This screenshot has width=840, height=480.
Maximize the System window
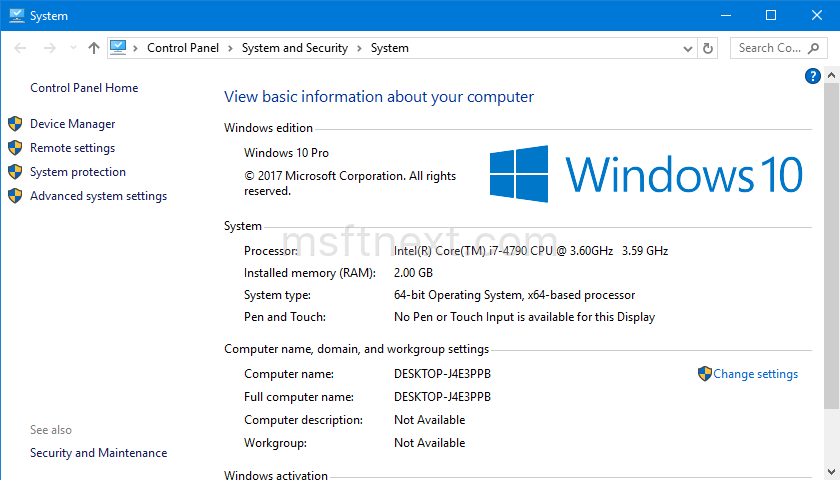point(771,16)
